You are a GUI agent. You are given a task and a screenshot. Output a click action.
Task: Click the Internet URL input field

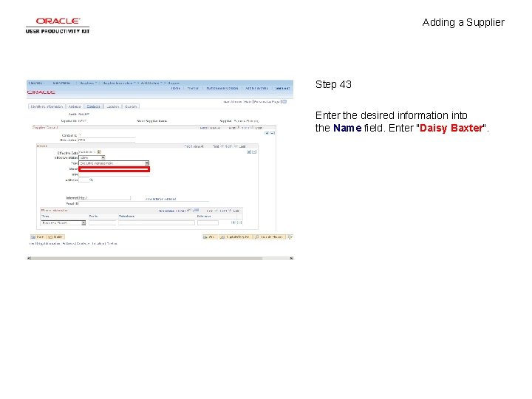[x=104, y=198]
